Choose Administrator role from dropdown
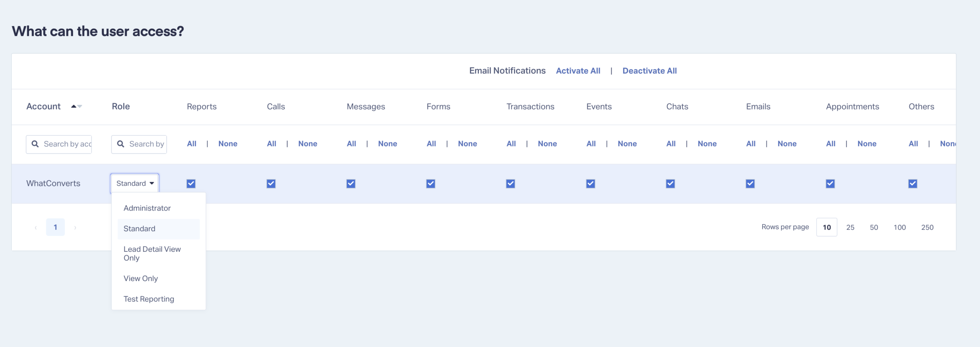980x347 pixels. [158, 208]
